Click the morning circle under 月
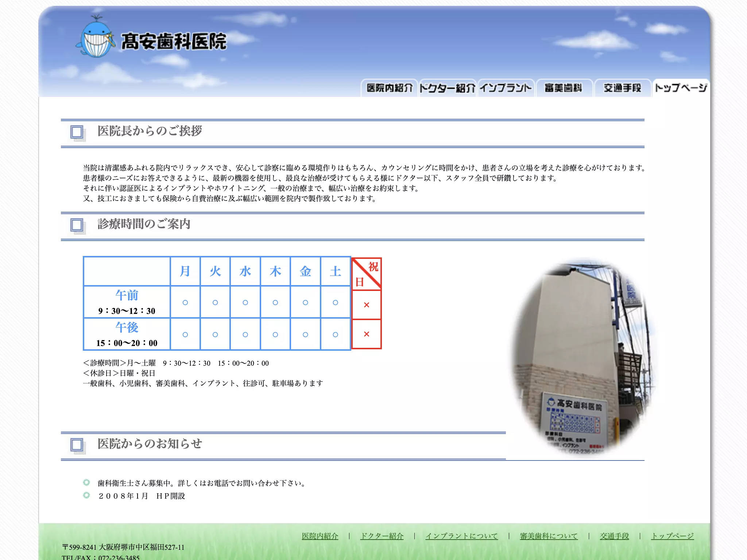The height and width of the screenshot is (560, 747). click(185, 303)
